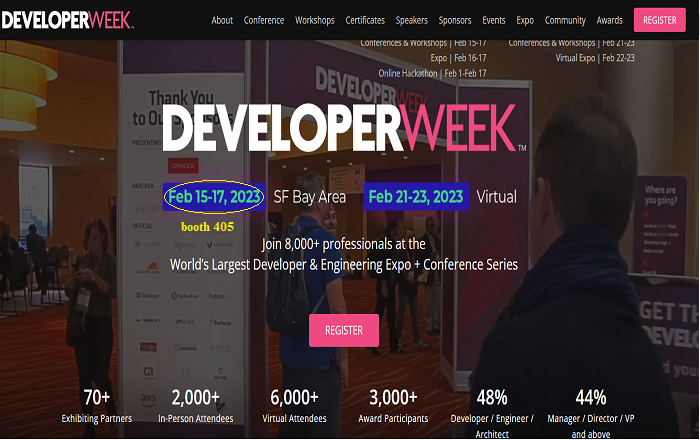The image size is (700, 440).
Task: Click the '3,000+' Award Participants stat
Action: (393, 397)
